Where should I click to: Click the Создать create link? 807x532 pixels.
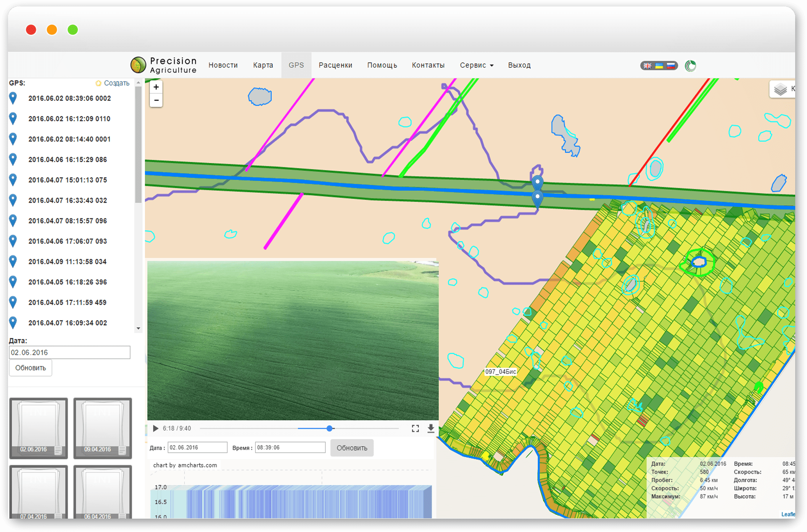tap(112, 83)
